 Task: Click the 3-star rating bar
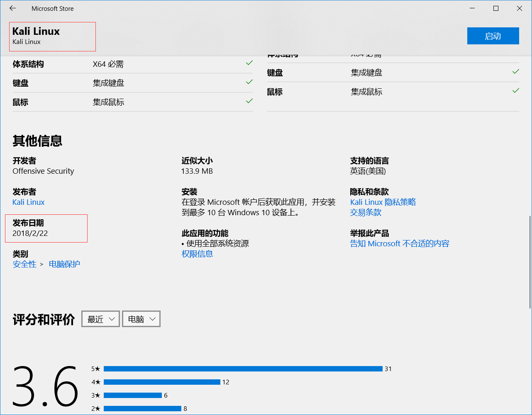pos(132,395)
